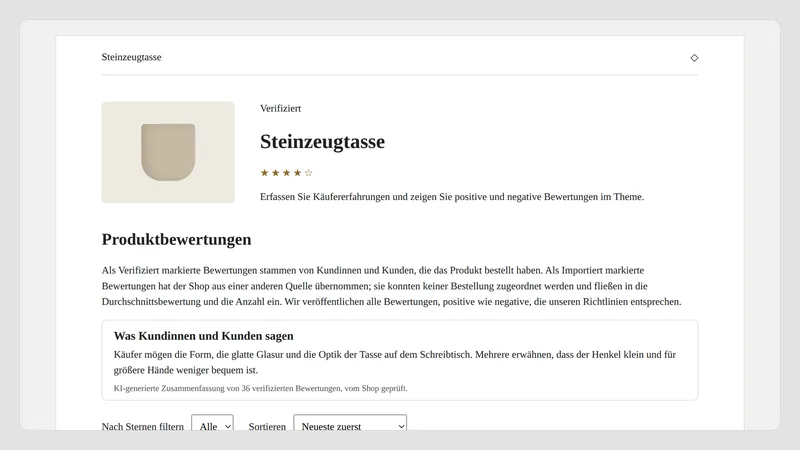This screenshot has height=450, width=800.
Task: Click the second filled rating star
Action: click(x=276, y=173)
